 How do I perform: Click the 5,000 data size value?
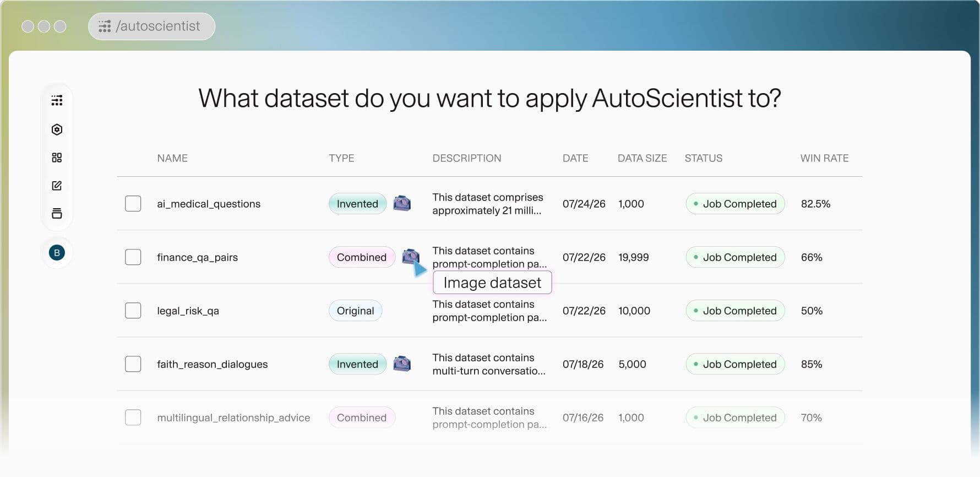coord(632,364)
